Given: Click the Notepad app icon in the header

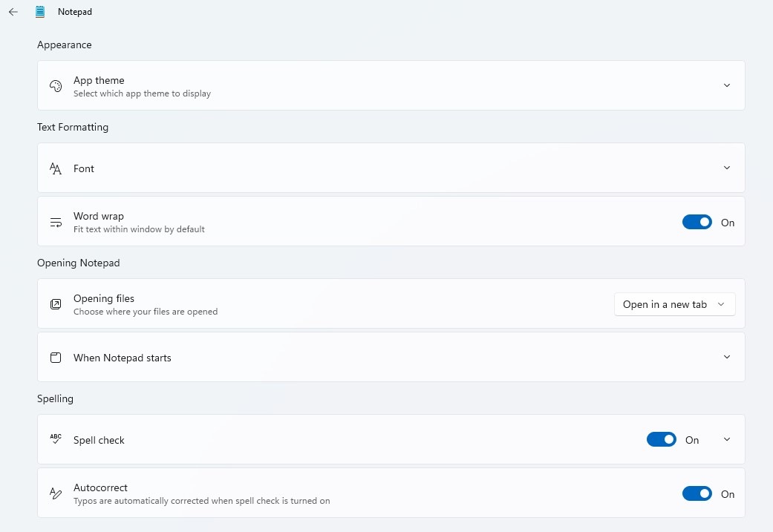Looking at the screenshot, I should [40, 11].
